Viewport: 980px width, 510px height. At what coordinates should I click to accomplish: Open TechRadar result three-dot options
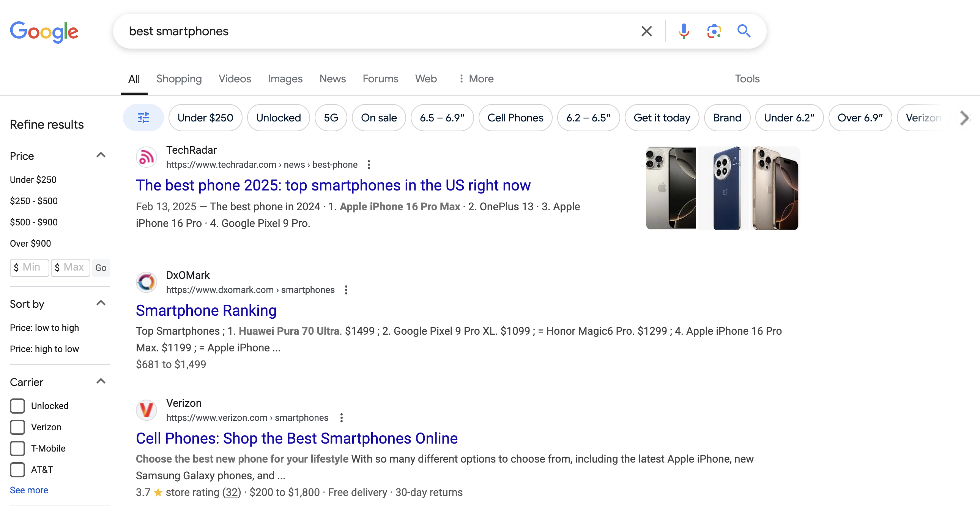point(369,165)
